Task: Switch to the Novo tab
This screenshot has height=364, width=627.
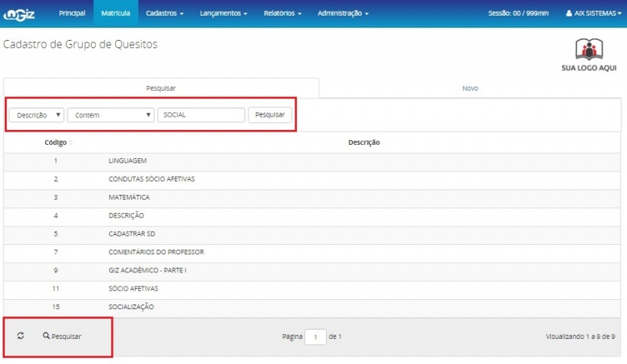Action: (469, 88)
